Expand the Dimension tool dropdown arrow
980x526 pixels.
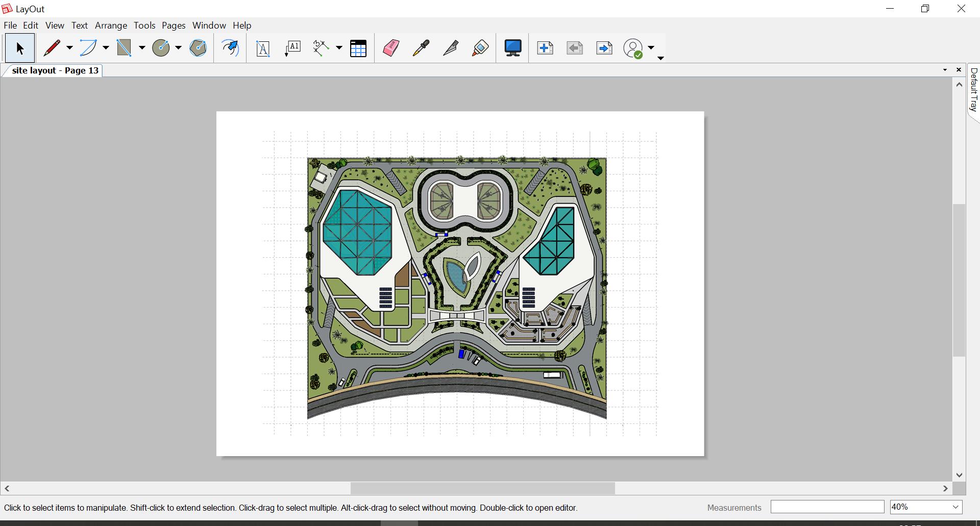point(339,48)
